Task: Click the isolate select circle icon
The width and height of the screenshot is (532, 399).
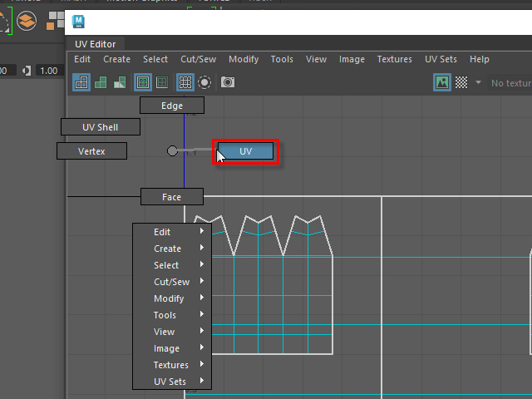Action: [204, 82]
